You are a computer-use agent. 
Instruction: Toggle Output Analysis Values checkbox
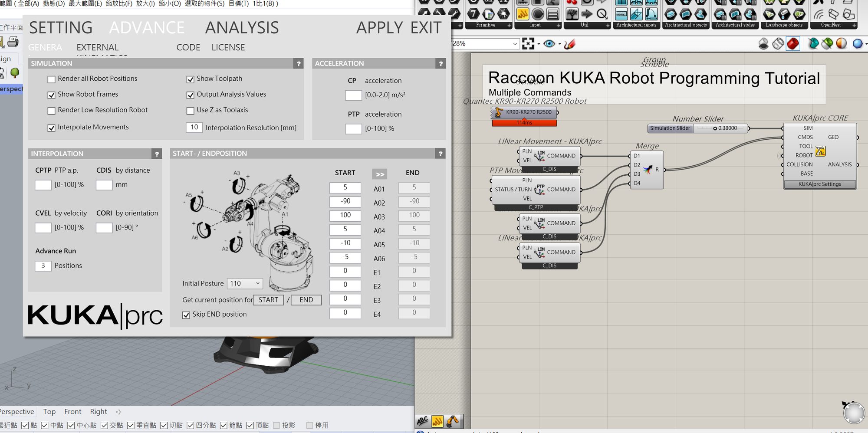(x=190, y=95)
